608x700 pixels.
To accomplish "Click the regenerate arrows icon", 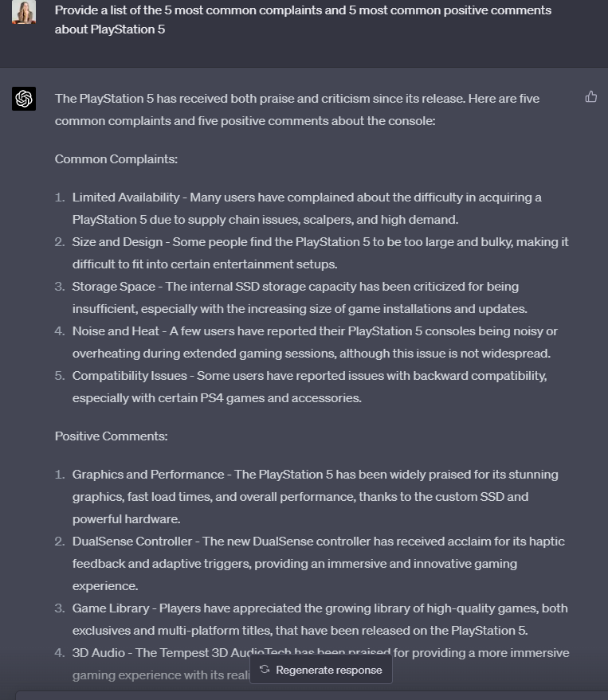I will click(x=265, y=670).
